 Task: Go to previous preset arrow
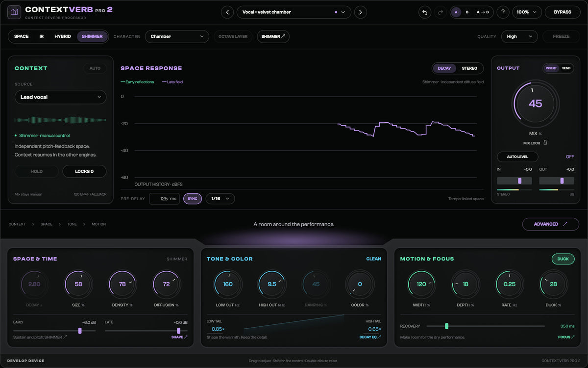pos(227,12)
